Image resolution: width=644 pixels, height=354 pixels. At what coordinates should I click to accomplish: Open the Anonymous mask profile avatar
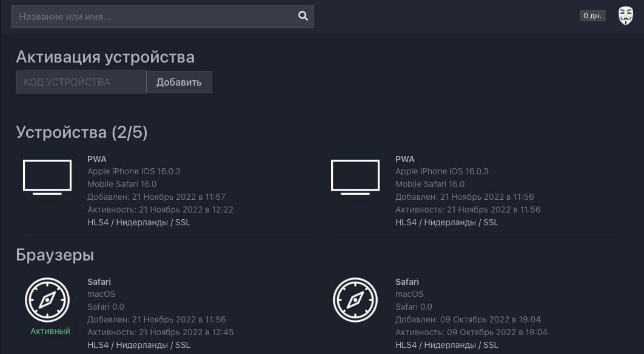coord(625,16)
